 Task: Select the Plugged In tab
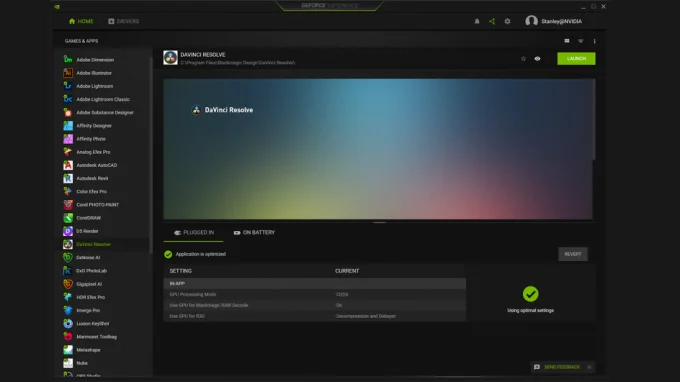click(193, 233)
